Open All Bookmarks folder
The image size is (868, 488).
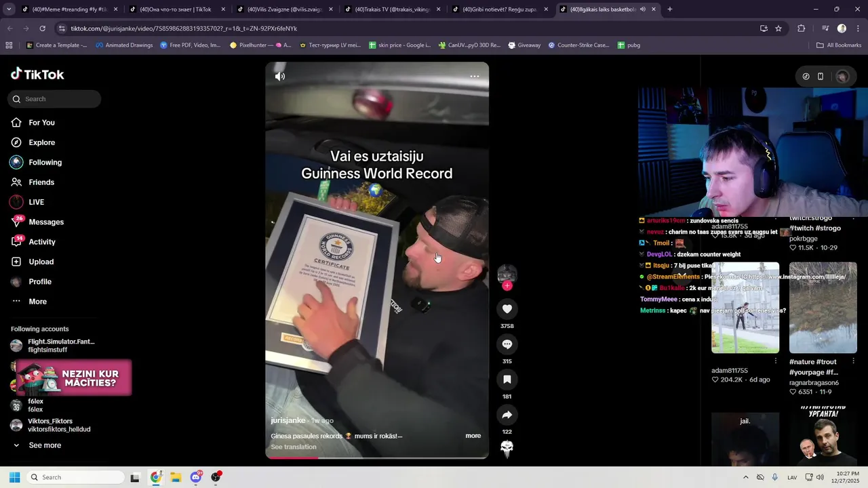pyautogui.click(x=839, y=45)
